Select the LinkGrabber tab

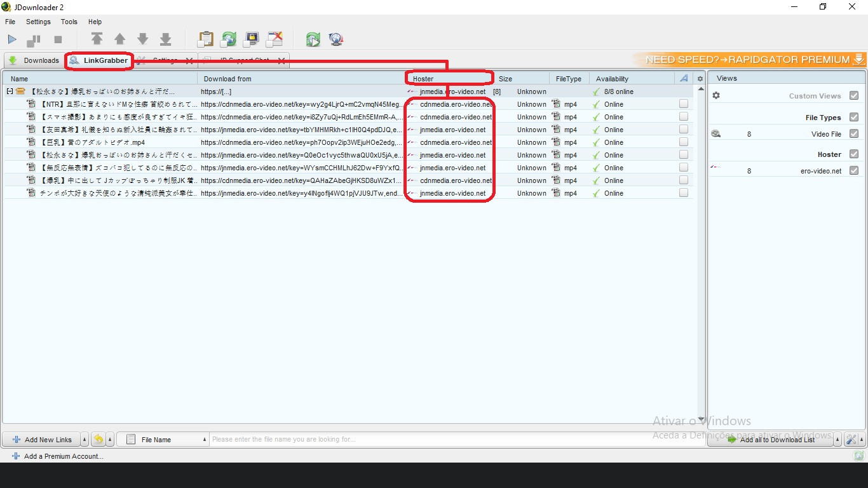click(x=99, y=60)
